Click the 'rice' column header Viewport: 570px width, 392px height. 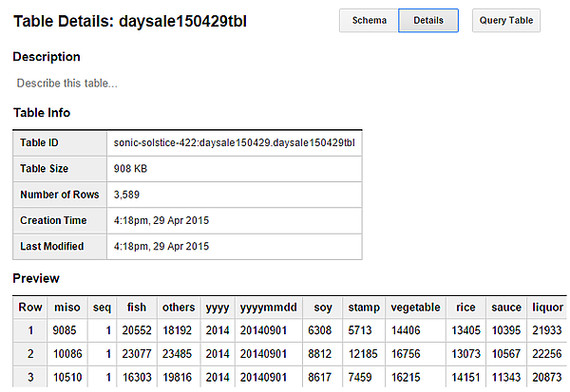[465, 308]
